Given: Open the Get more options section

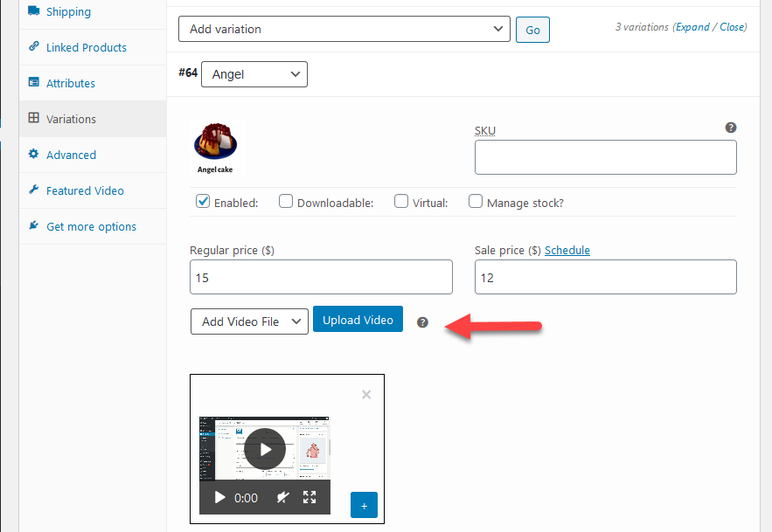Looking at the screenshot, I should [83, 225].
